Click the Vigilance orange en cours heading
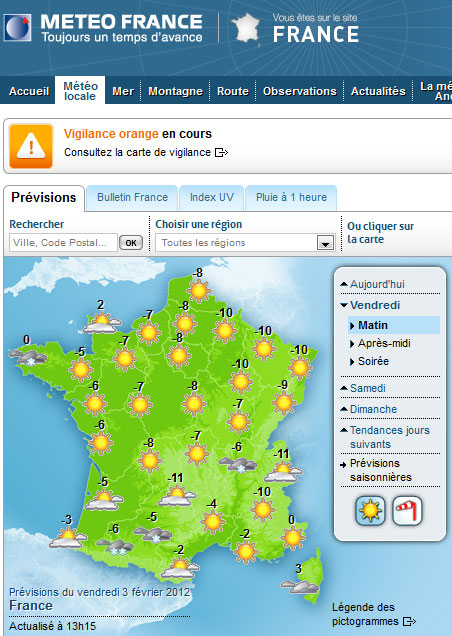This screenshot has height=636, width=452. [138, 134]
